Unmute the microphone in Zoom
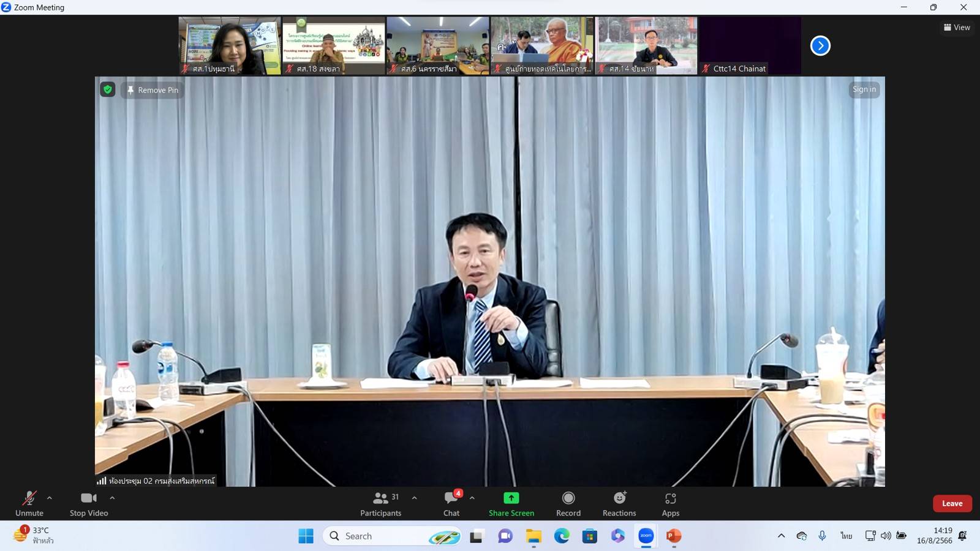This screenshot has width=980, height=551. coord(29,504)
